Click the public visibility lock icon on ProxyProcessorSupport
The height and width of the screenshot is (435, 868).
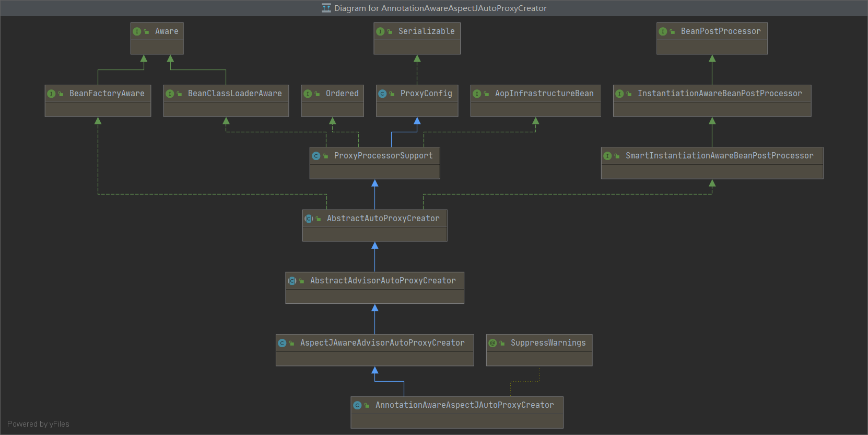pos(326,156)
